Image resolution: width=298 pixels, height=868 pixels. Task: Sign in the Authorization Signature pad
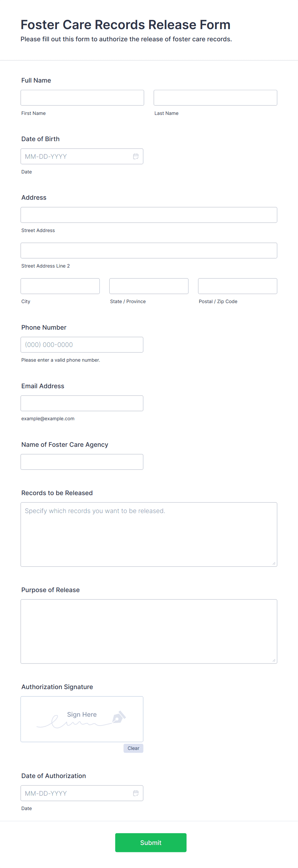point(82,719)
